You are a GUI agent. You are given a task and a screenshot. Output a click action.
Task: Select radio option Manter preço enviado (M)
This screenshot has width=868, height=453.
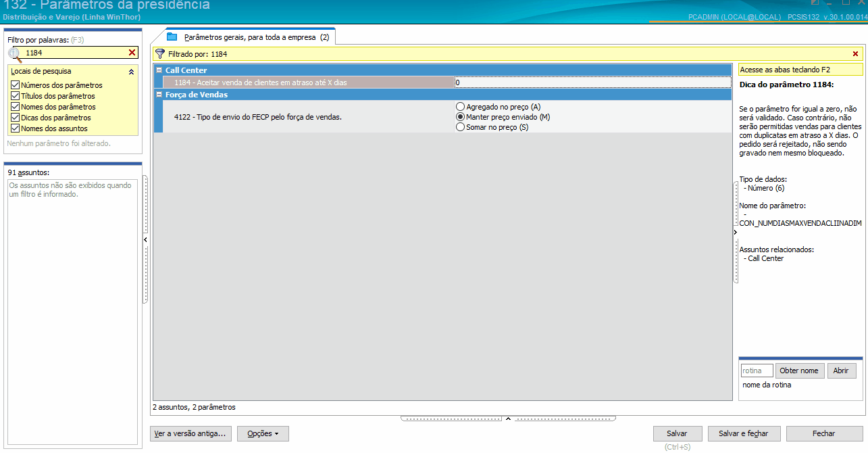tap(461, 117)
